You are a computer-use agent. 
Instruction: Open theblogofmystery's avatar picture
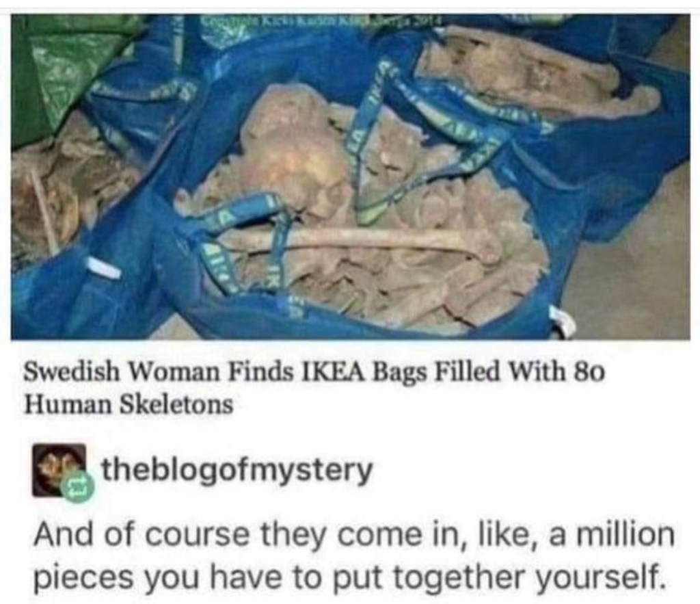[59, 470]
